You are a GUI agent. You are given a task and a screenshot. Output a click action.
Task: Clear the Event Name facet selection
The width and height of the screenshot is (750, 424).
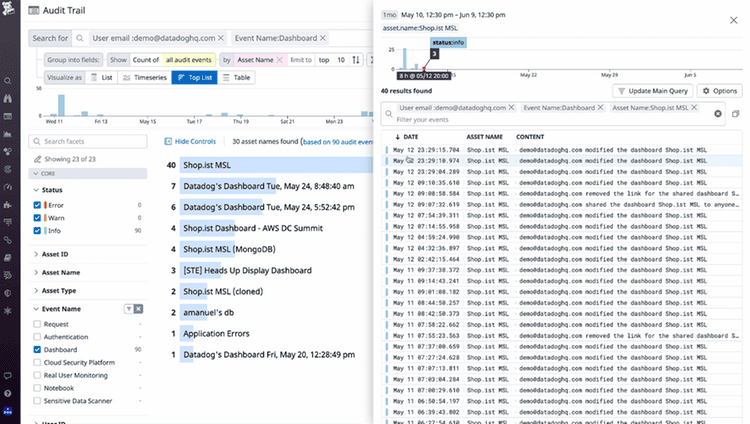pyautogui.click(x=139, y=309)
